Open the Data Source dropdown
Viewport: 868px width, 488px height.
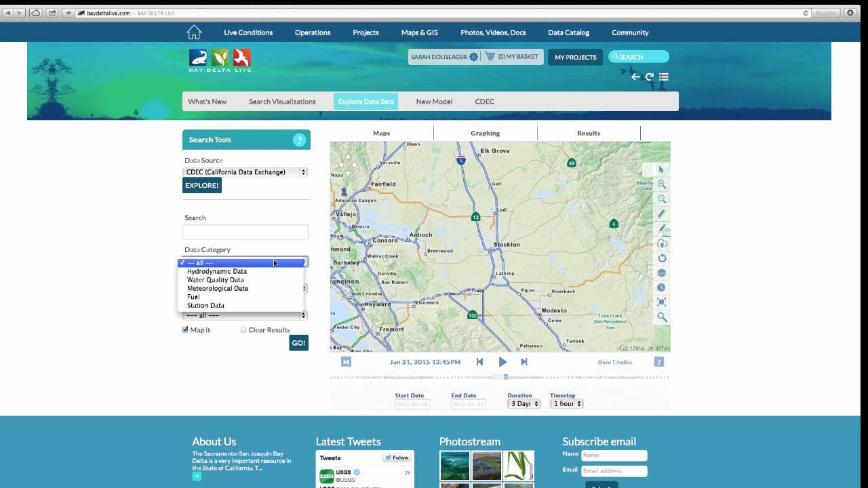(245, 172)
